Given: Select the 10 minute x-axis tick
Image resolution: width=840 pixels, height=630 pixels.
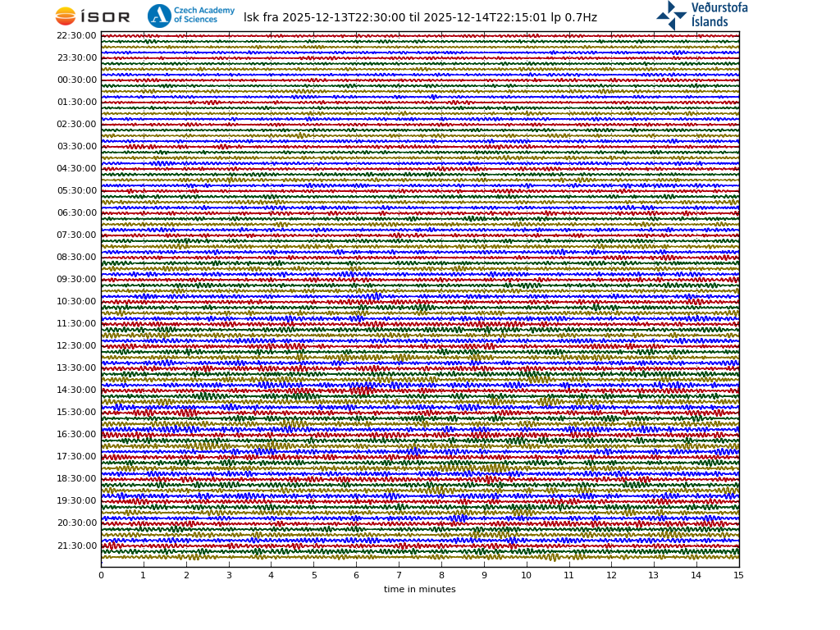Looking at the screenshot, I should (526, 575).
